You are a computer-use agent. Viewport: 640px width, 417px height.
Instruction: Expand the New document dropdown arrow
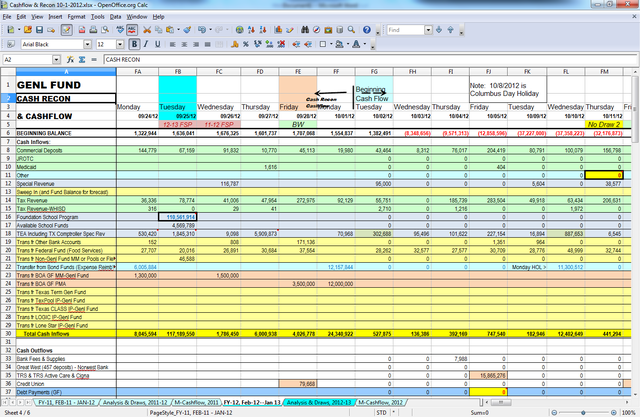(19, 30)
